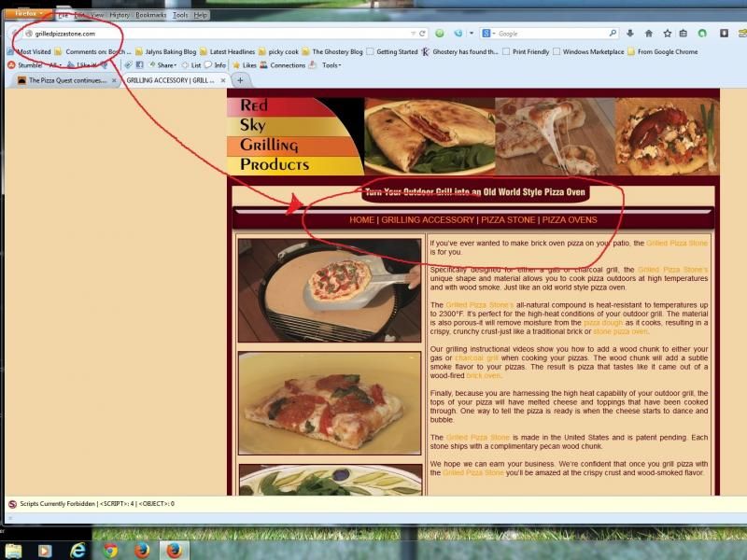Expand the StumbleUpon All topics dropdown

(55, 65)
